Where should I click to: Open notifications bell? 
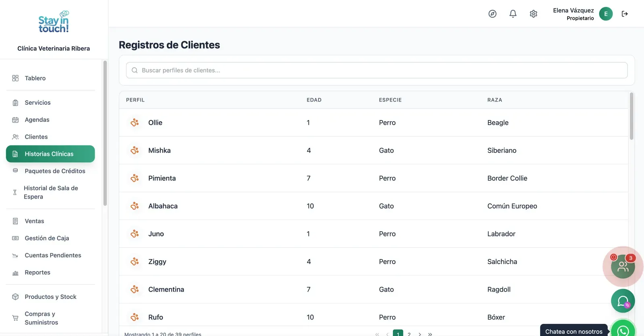(513, 14)
